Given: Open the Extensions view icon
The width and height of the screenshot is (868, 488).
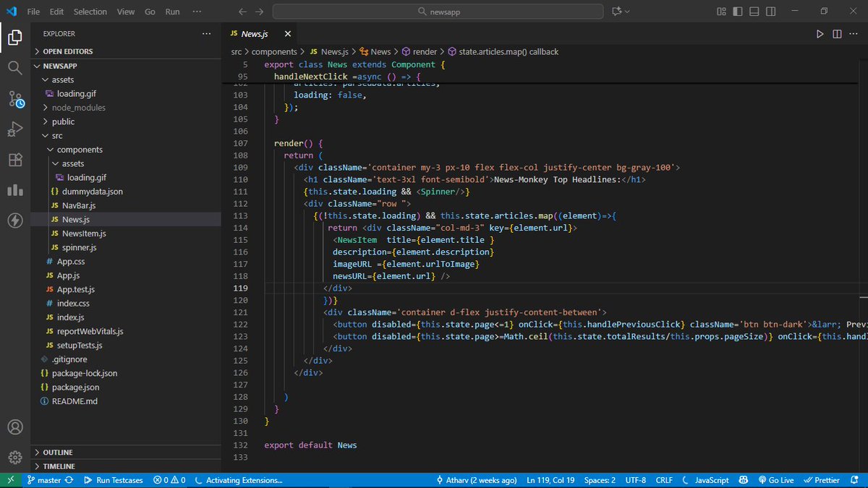Looking at the screenshot, I should coord(15,160).
